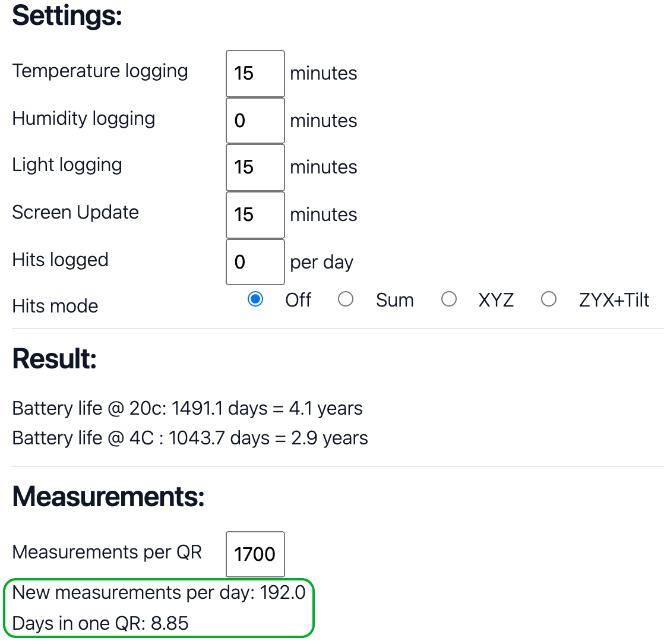This screenshot has height=644, width=664.
Task: Click the Light logging input box
Action: coord(255,167)
